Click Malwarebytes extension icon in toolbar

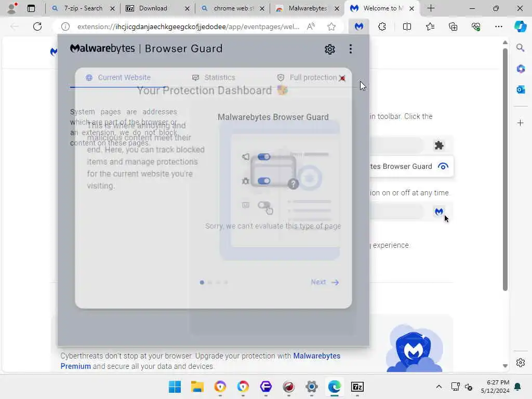[358, 26]
